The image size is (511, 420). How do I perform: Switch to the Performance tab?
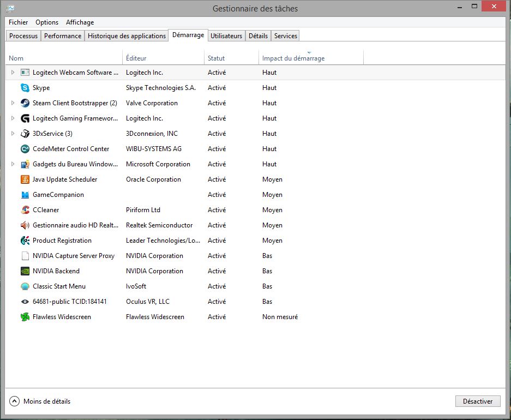point(63,36)
